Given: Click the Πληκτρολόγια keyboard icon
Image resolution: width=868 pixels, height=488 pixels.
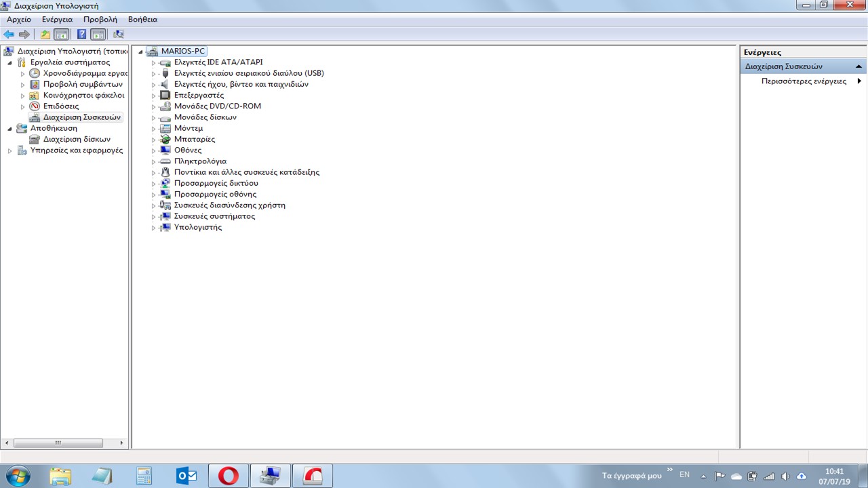Looking at the screenshot, I should tap(165, 161).
